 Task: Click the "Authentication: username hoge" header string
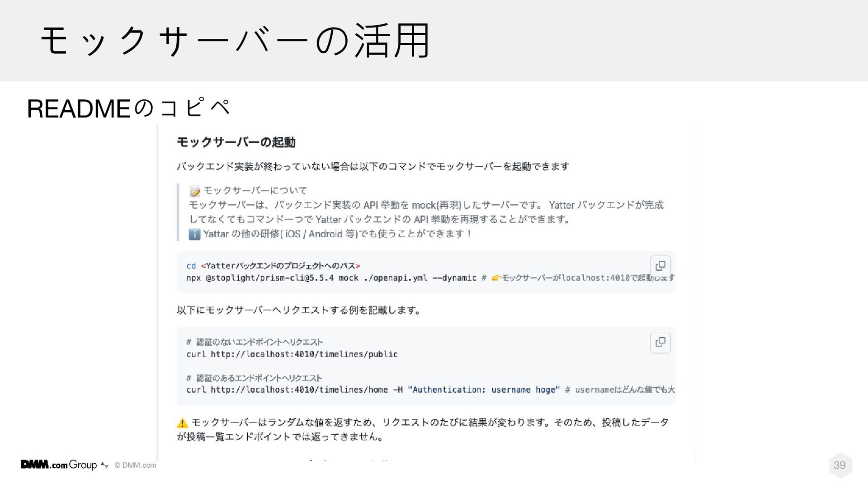(484, 389)
